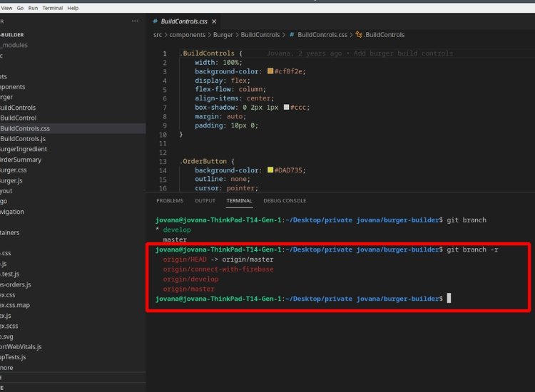Screen dimensions: 535x392
Task: Click the git blame annotation on line 1
Action: pos(360,53)
